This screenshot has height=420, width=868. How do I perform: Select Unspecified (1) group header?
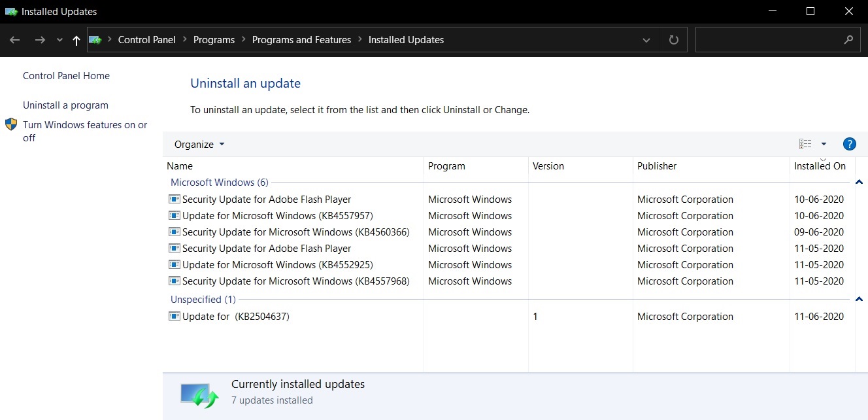(x=203, y=300)
